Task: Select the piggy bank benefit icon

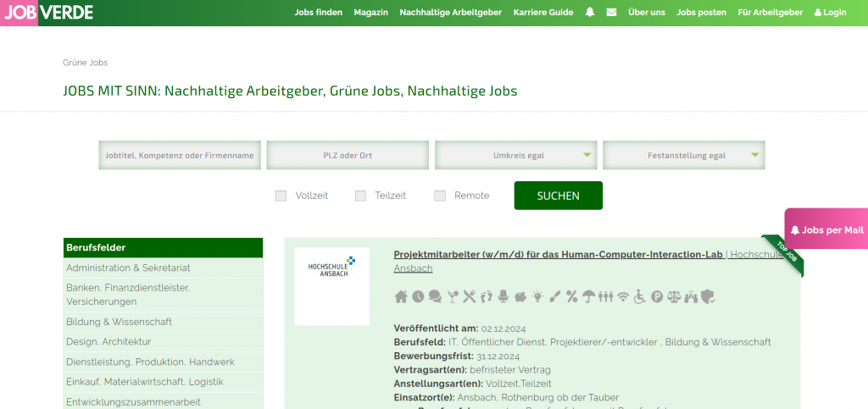Action: pyautogui.click(x=520, y=296)
